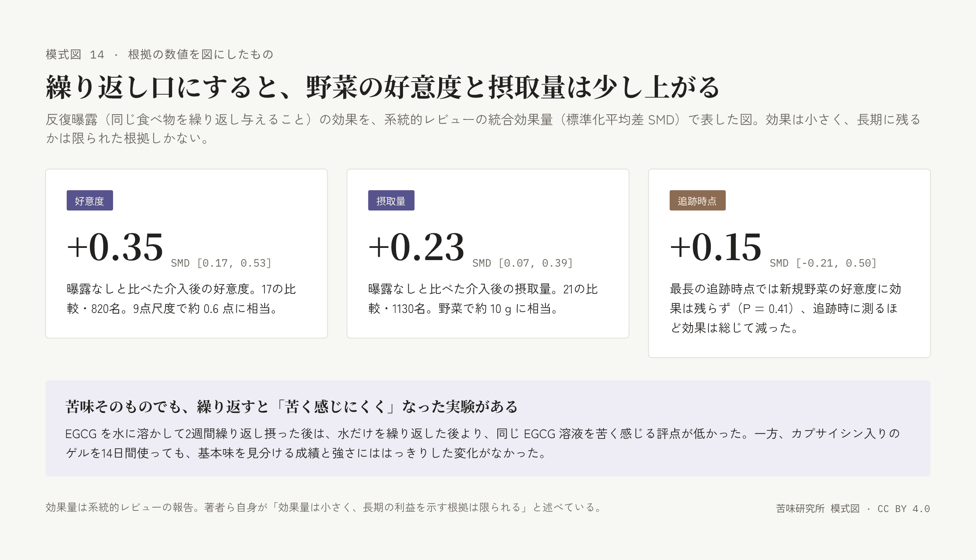
Task: Click the 追跡時点 brown badge
Action: pyautogui.click(x=697, y=201)
